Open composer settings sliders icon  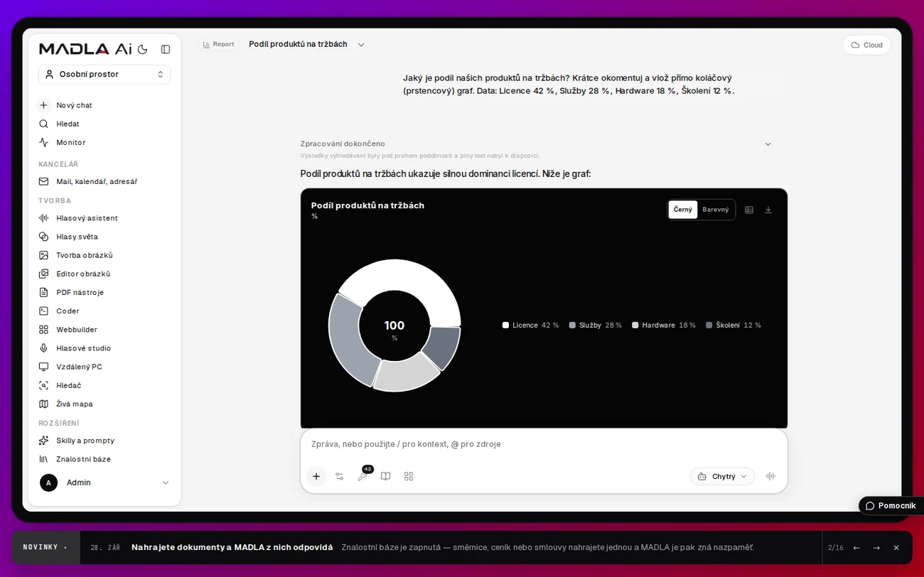point(340,476)
